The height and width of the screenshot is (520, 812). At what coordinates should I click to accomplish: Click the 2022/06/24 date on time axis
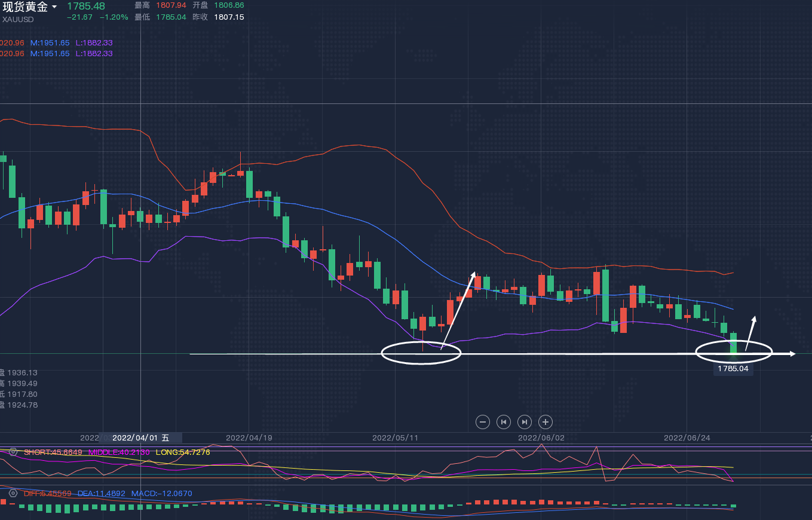click(687, 438)
